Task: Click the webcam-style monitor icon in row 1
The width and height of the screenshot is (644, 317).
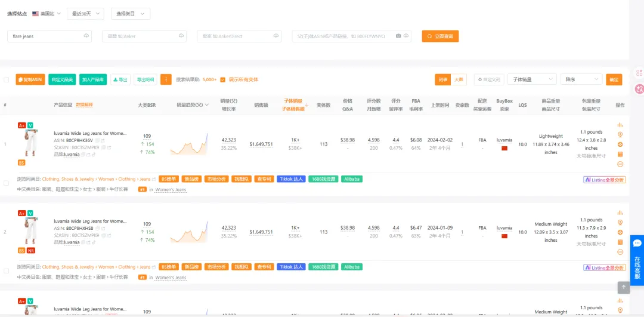Action: 620,134
